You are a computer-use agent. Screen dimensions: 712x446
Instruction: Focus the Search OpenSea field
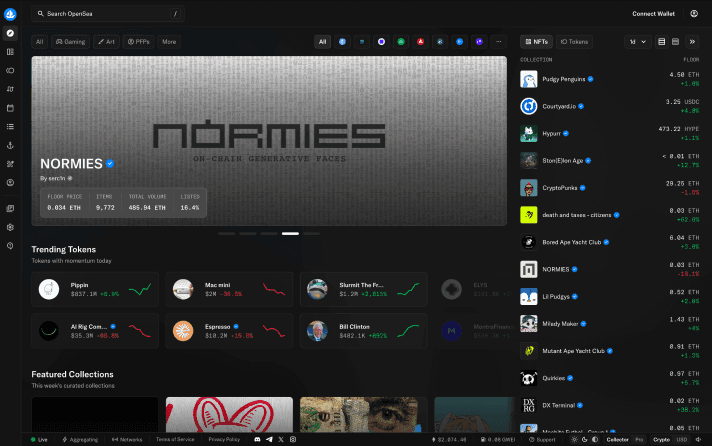click(108, 14)
